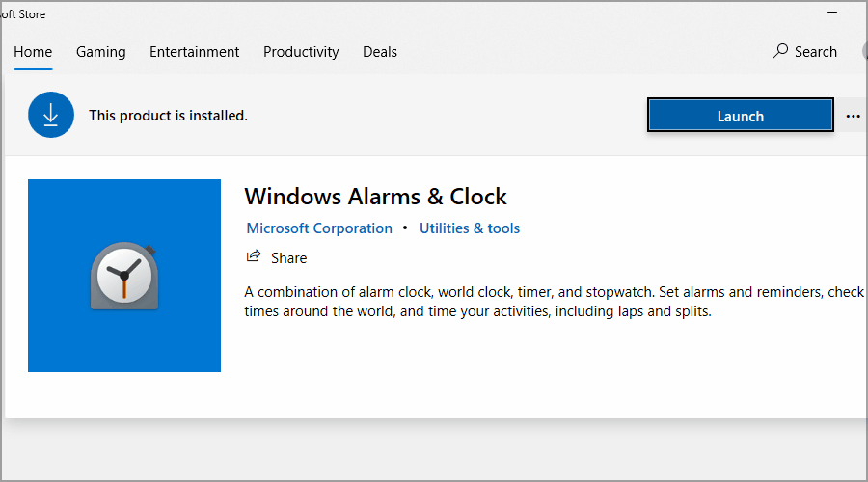Go to the Productivity tab

tap(301, 52)
